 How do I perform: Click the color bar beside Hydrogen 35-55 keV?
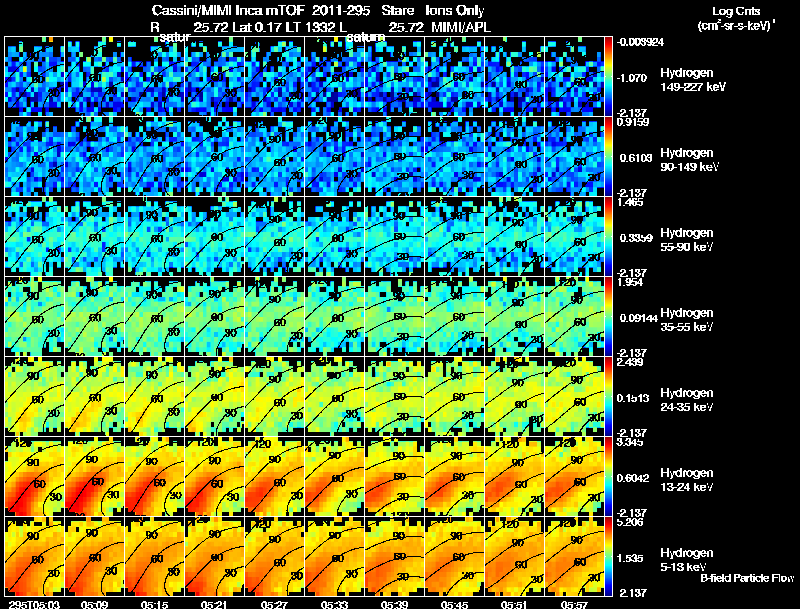608,316
